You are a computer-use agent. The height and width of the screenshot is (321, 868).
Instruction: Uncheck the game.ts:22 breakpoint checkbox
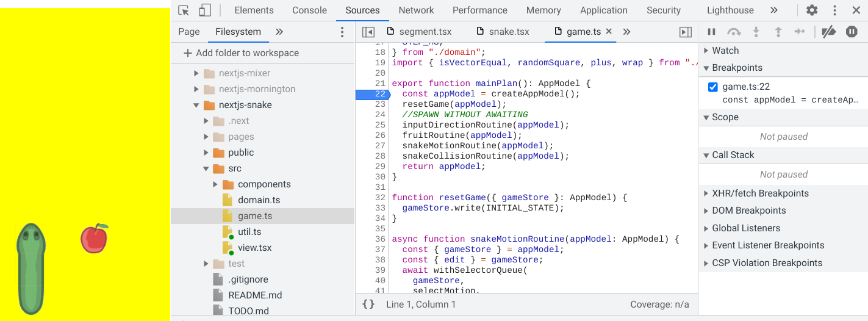(712, 87)
